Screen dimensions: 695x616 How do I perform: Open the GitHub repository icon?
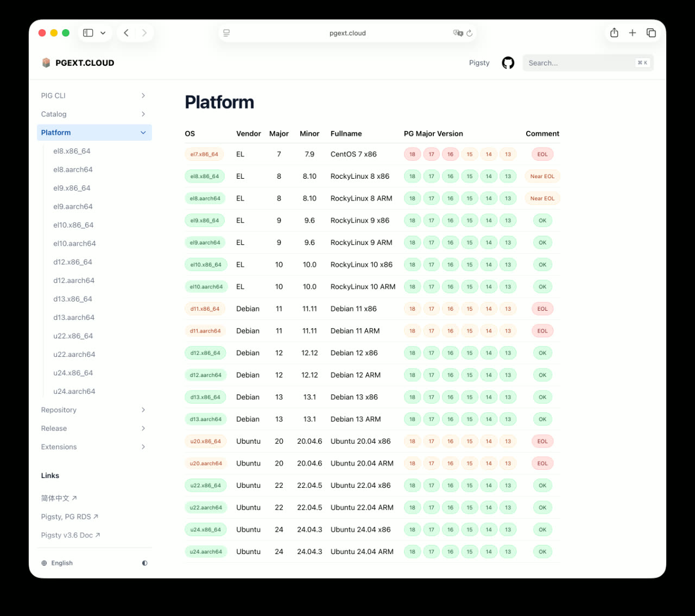508,63
